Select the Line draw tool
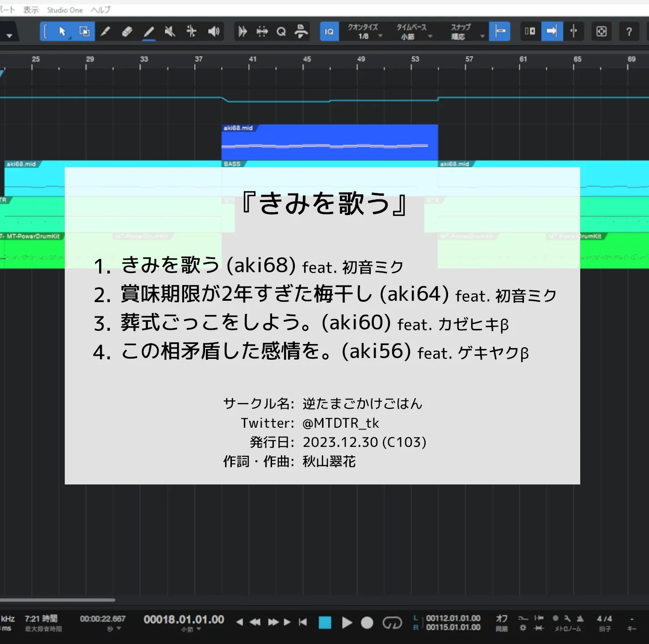Image resolution: width=649 pixels, height=644 pixels. [149, 31]
